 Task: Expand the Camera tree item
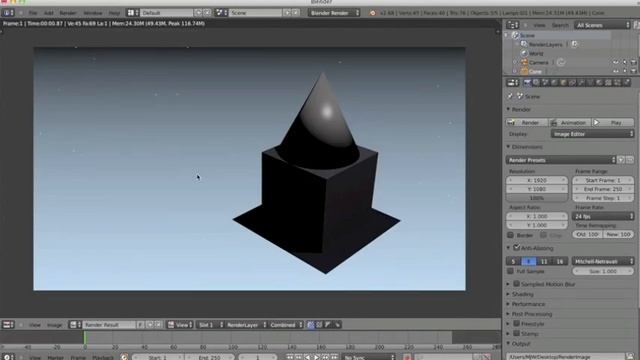pos(515,62)
